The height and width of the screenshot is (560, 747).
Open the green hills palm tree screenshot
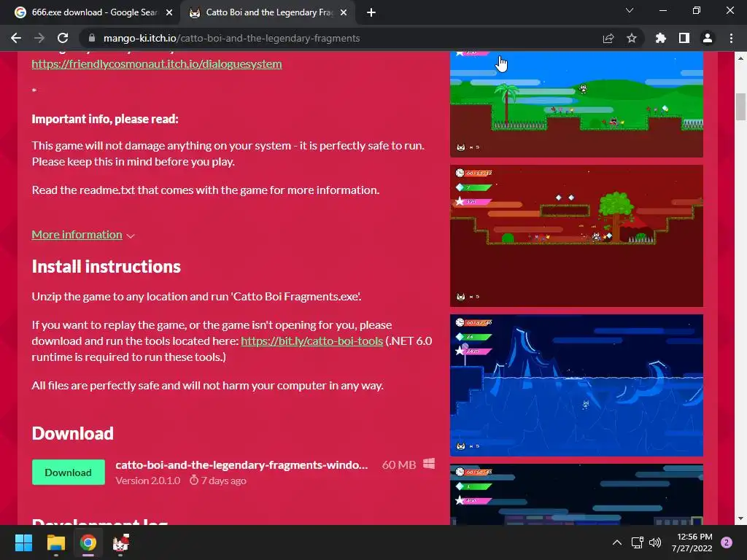tap(576, 104)
